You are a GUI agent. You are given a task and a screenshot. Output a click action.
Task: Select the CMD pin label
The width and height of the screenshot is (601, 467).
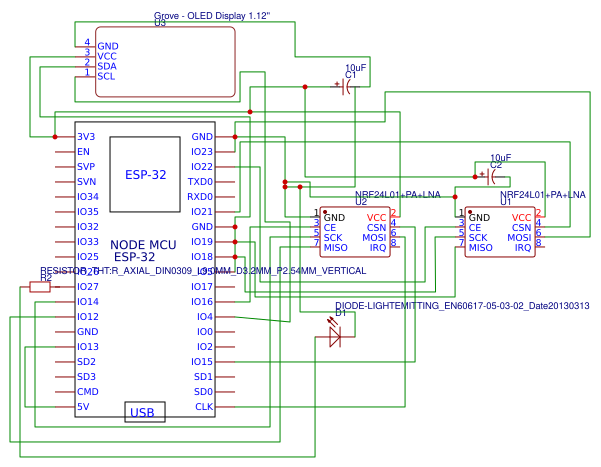click(88, 392)
